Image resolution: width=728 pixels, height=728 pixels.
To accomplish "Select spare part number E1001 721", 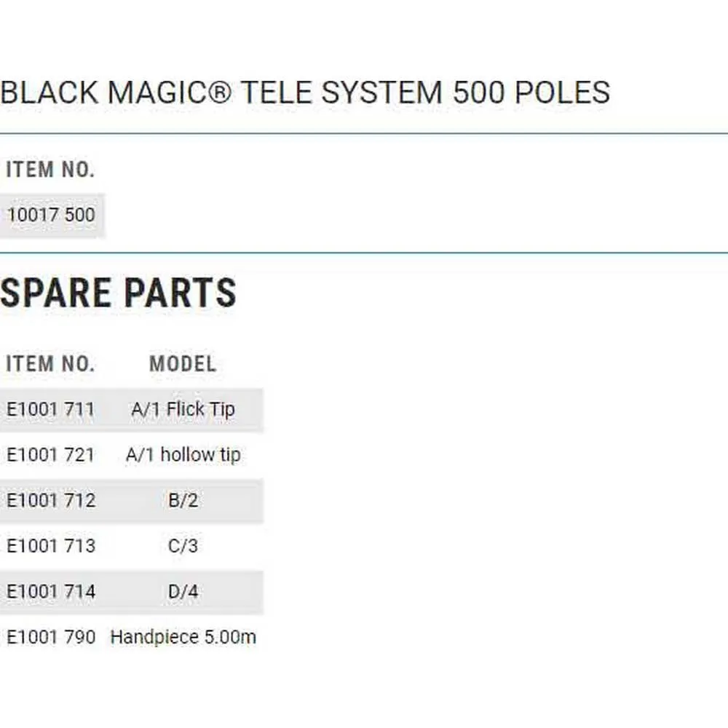I will (51, 455).
